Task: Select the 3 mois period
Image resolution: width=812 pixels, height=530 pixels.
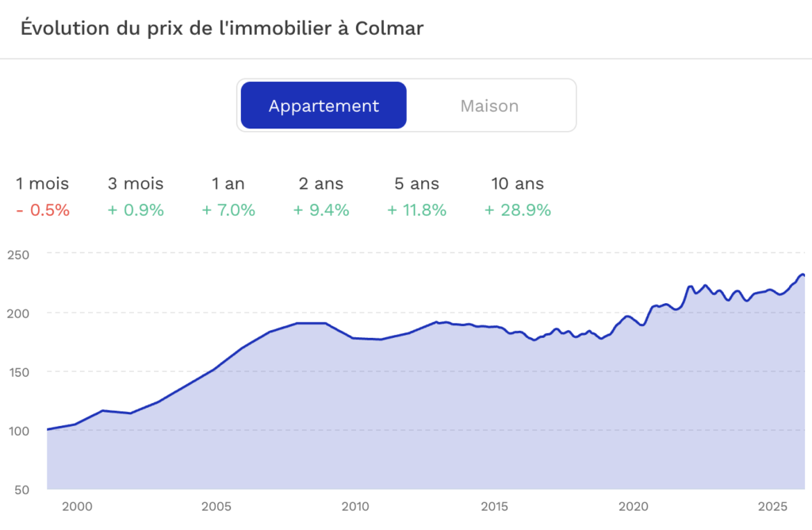Action: coord(136,183)
